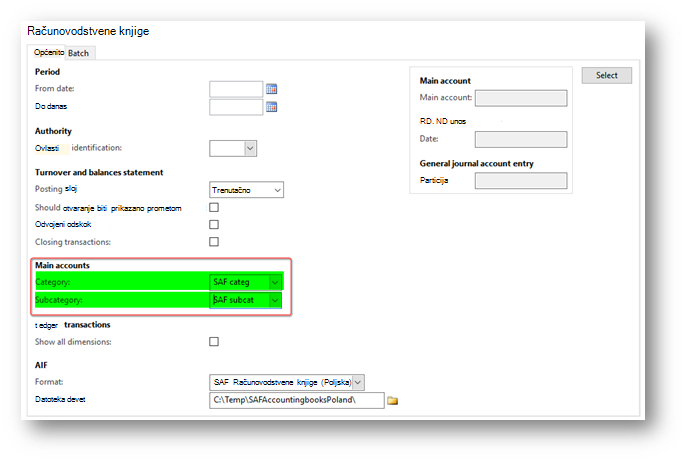This screenshot has width=687, height=462.
Task: Focus the From date input field
Action: 236,89
